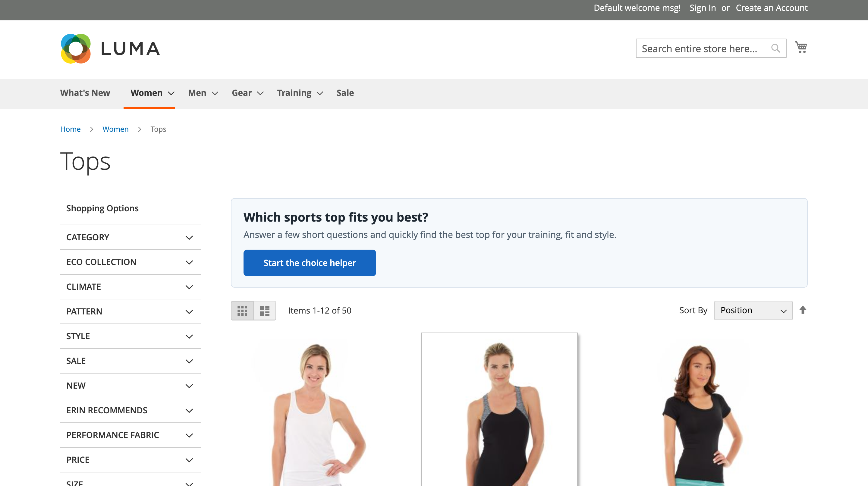Open the Gear menu chevron

click(260, 93)
